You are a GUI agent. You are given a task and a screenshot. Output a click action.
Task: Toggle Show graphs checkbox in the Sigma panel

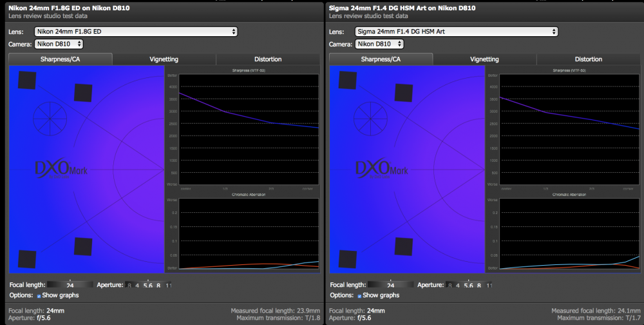[x=359, y=296]
